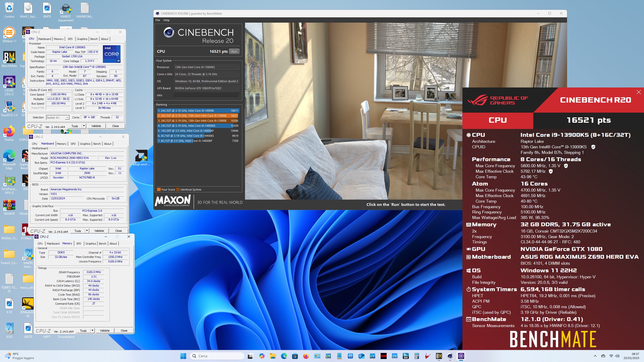Open Tools dropdown arrow in top CPU-Z

pyautogui.click(x=84, y=126)
